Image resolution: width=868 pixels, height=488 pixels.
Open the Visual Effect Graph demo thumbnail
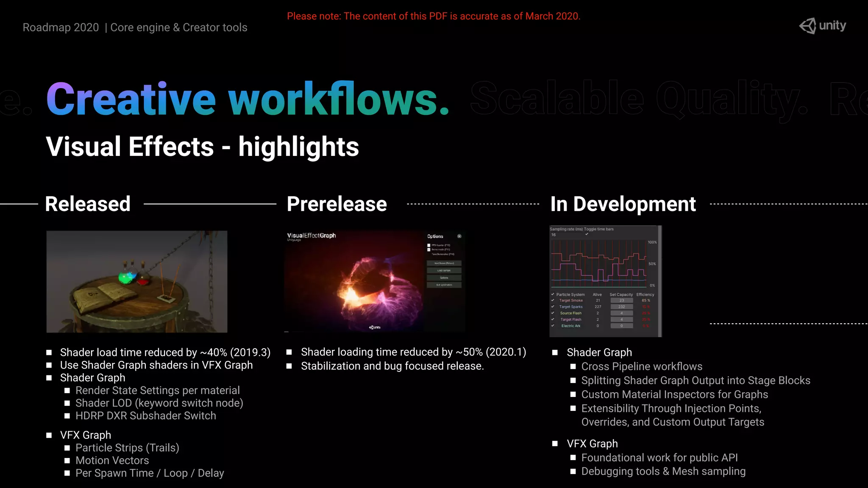pos(375,281)
